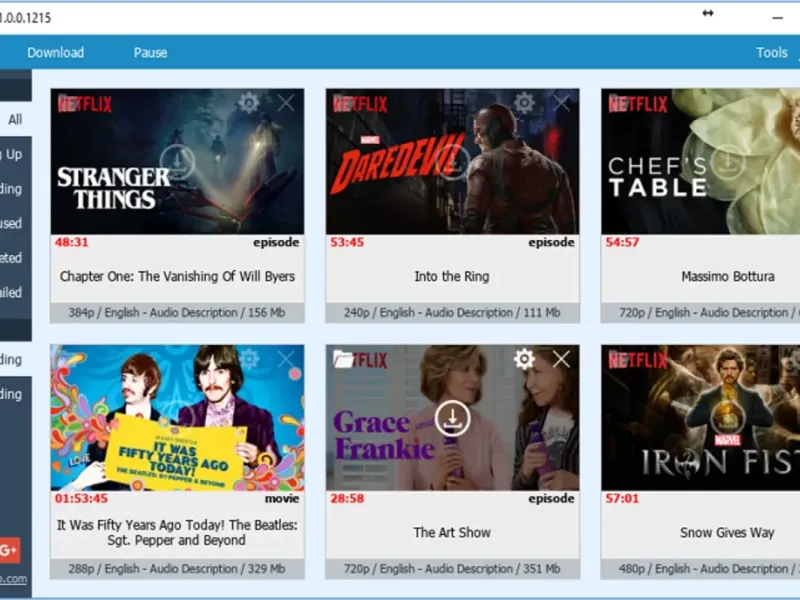Open the Stranger Things thumbnail

pos(177,161)
